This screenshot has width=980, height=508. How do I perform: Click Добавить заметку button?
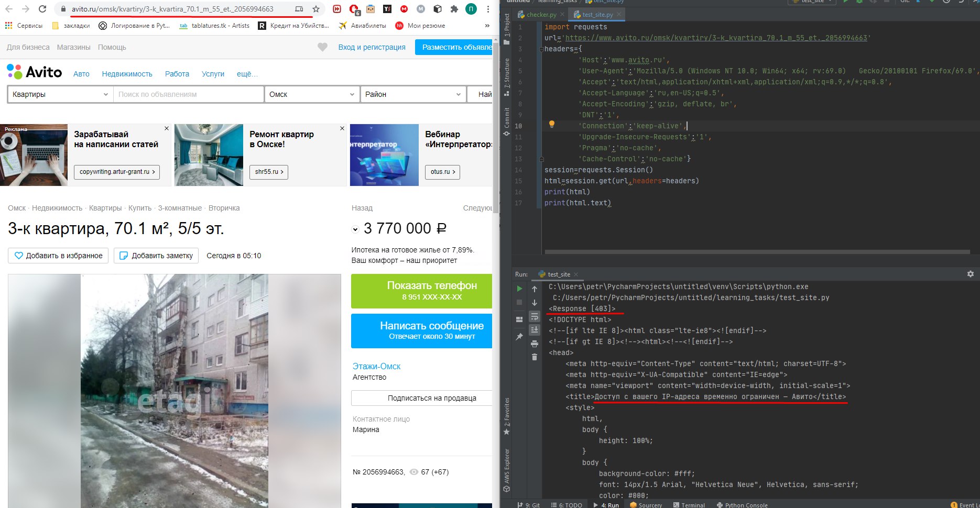click(x=156, y=256)
